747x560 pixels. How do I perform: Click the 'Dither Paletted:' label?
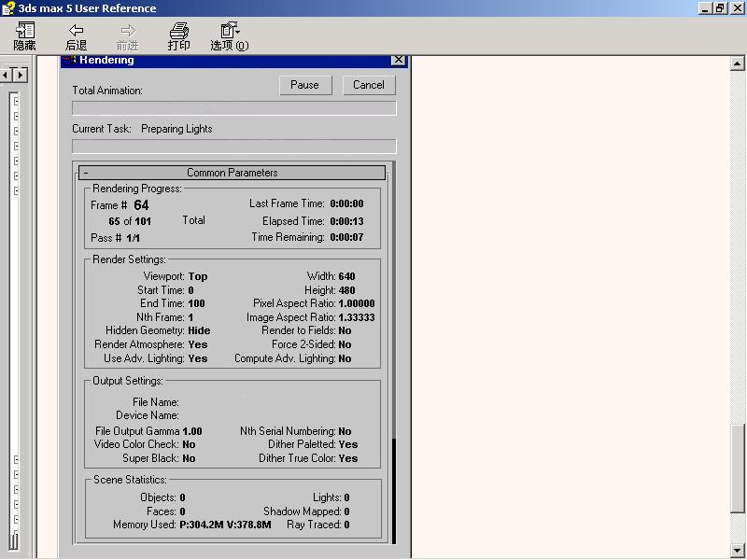pos(302,444)
